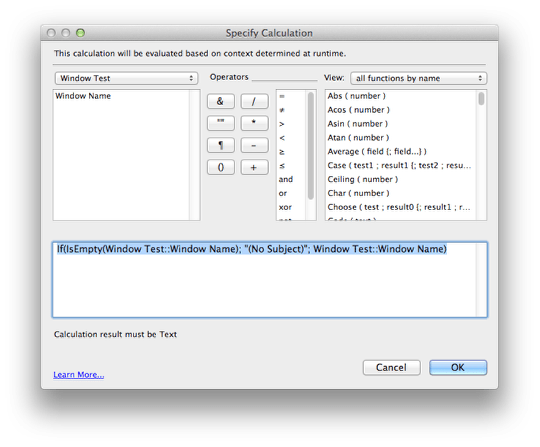Click the functions list scrollbar thumb
Screen dimensions: 540x447
click(x=481, y=99)
